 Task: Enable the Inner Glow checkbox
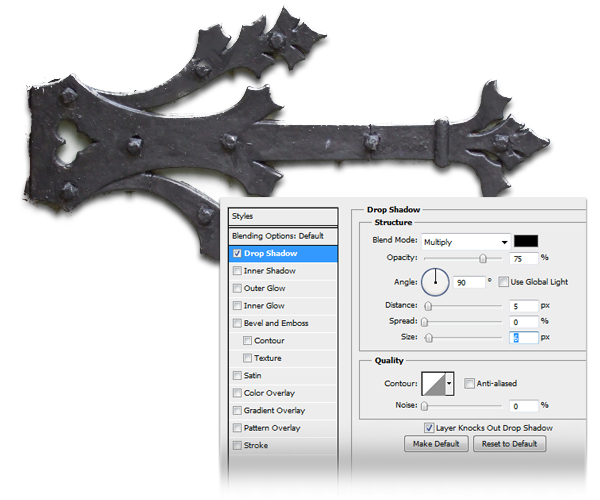click(237, 306)
